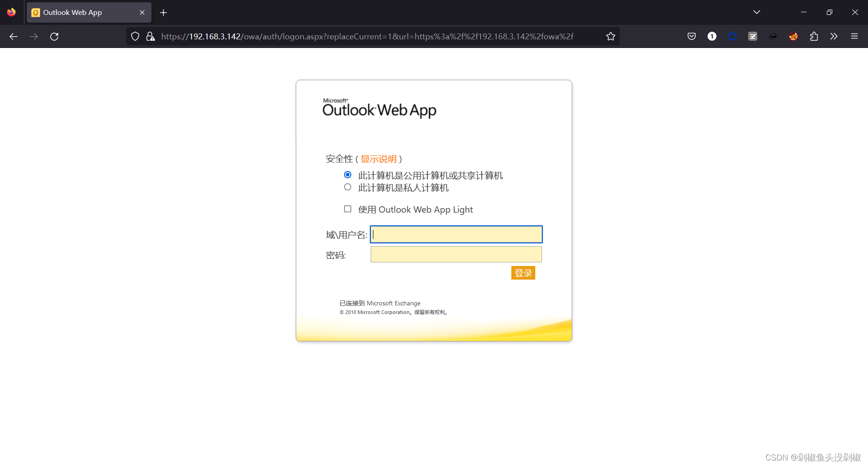View site security lock warning info
Image resolution: width=868 pixels, height=466 pixels.
click(x=151, y=37)
